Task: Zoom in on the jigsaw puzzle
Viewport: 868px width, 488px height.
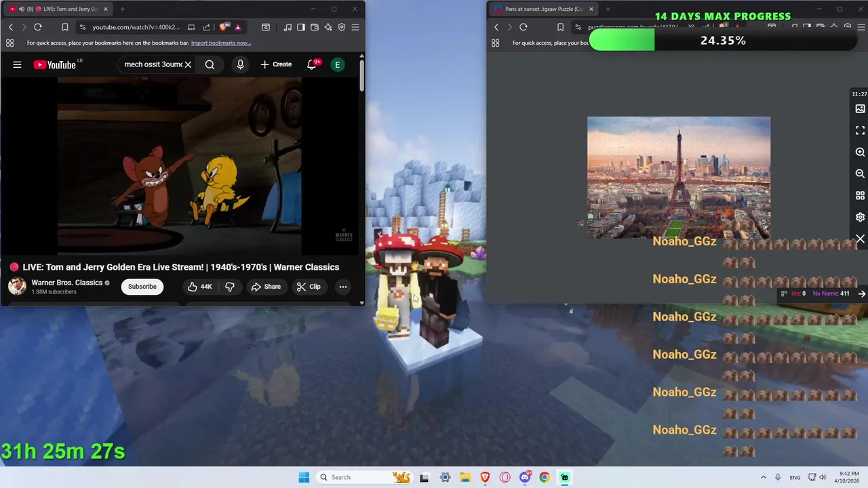Action: pyautogui.click(x=860, y=152)
